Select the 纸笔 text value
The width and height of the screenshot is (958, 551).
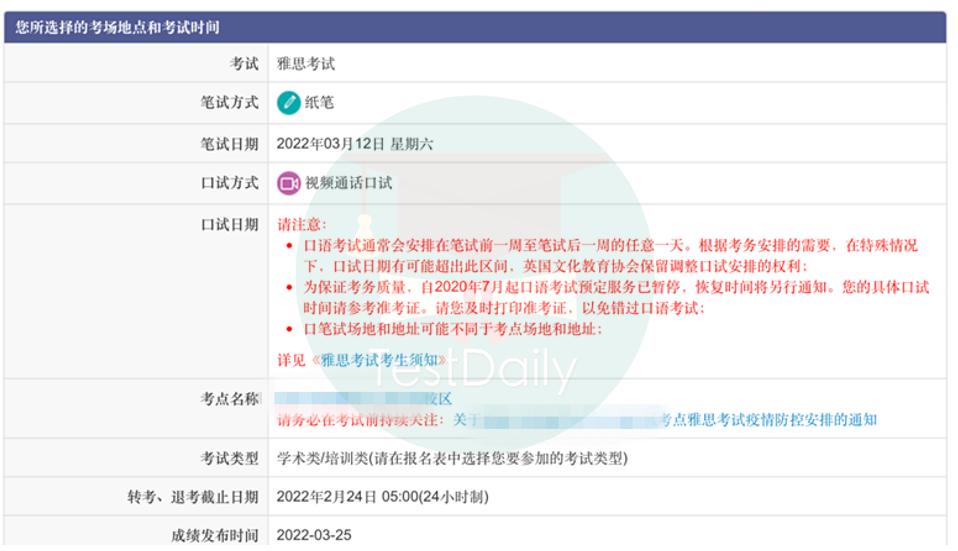click(320, 103)
